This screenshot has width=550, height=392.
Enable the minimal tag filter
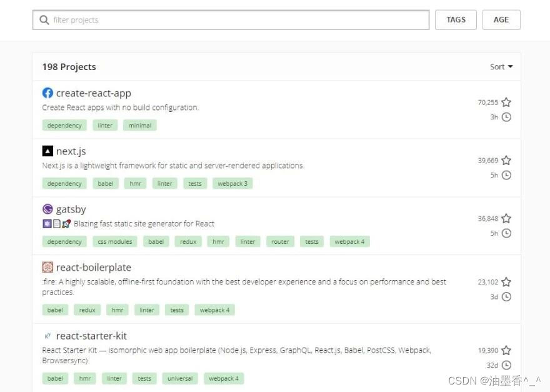[139, 125]
